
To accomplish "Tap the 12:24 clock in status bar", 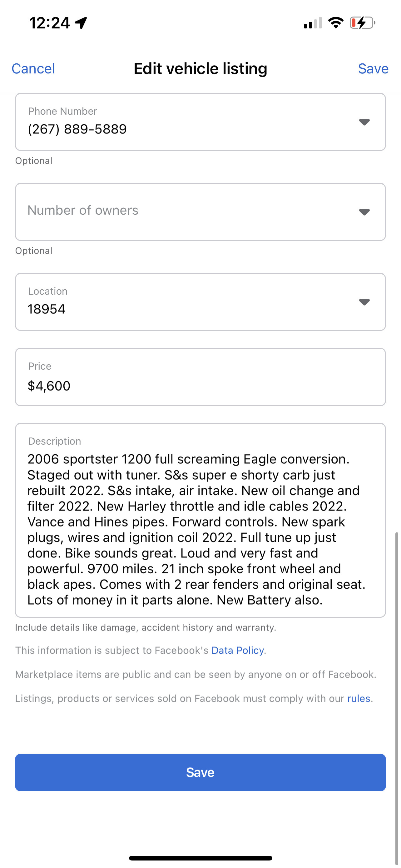I will 49,23.
